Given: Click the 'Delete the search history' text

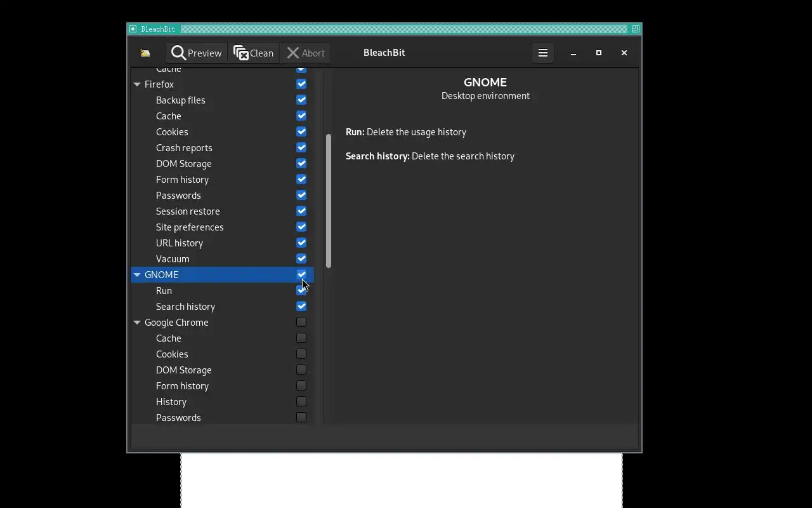Looking at the screenshot, I should pos(463,156).
